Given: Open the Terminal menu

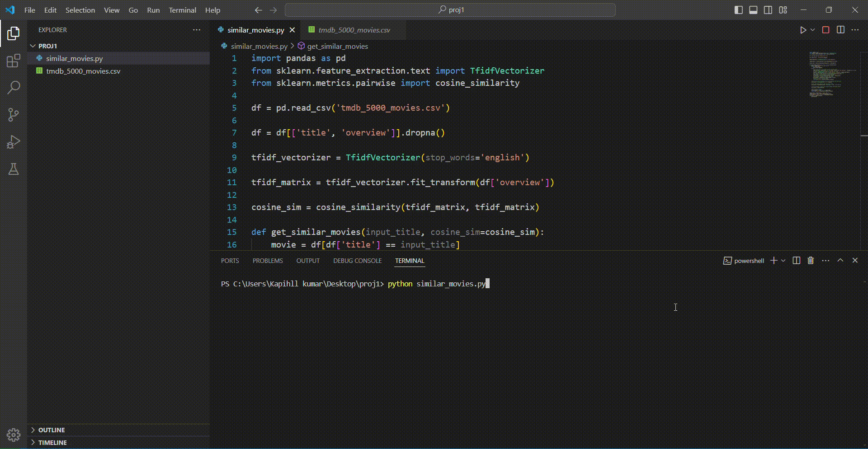Looking at the screenshot, I should [x=183, y=10].
